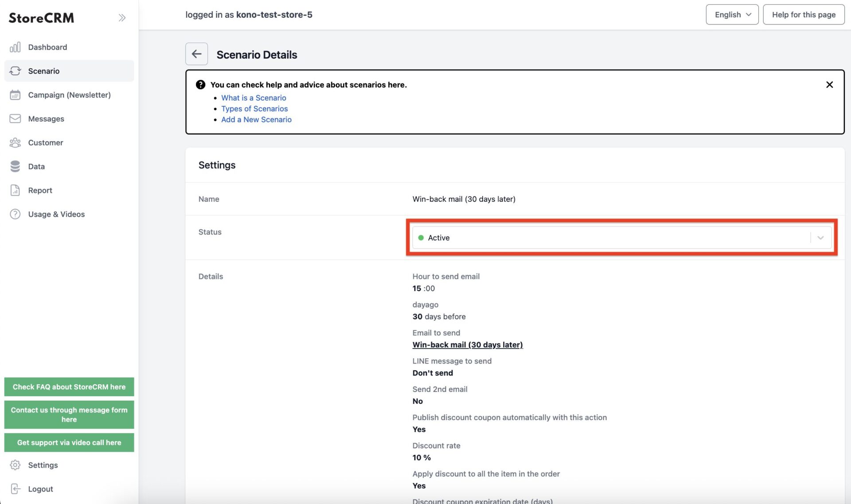Click the Usage & Videos question icon
This screenshot has height=504, width=851.
tap(15, 214)
